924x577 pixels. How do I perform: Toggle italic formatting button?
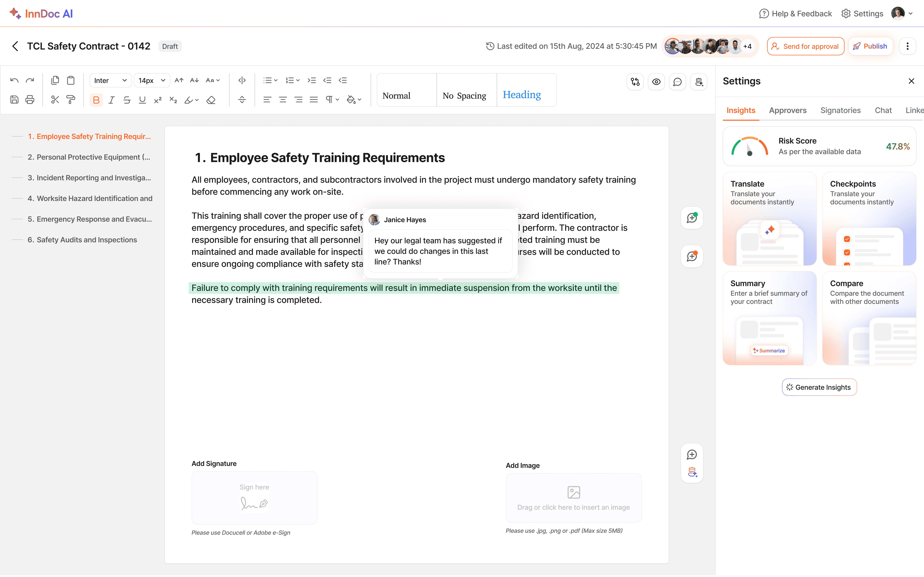point(112,100)
